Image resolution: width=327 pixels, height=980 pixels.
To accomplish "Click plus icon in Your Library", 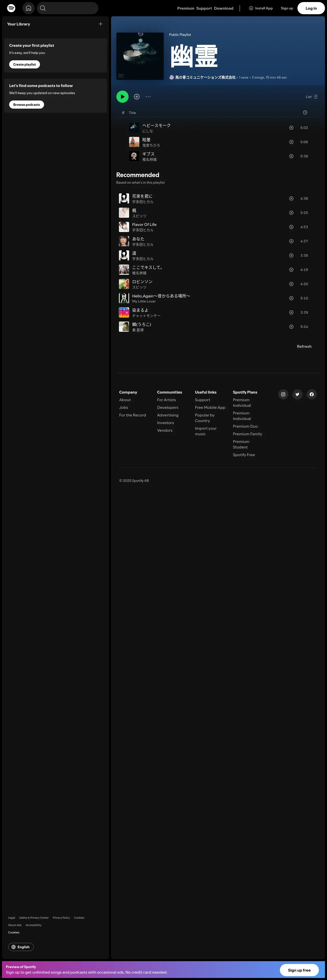I will pyautogui.click(x=101, y=24).
